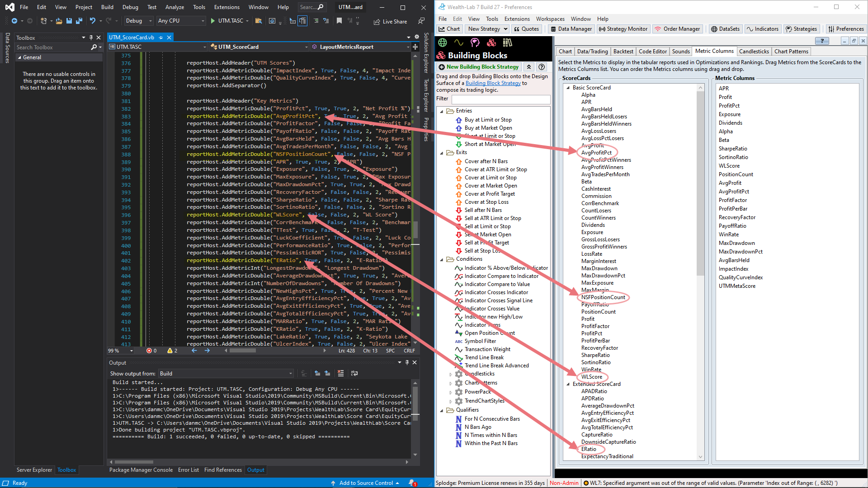Image resolution: width=868 pixels, height=488 pixels.
Task: Click New Building Block Strategy button
Action: [x=479, y=67]
